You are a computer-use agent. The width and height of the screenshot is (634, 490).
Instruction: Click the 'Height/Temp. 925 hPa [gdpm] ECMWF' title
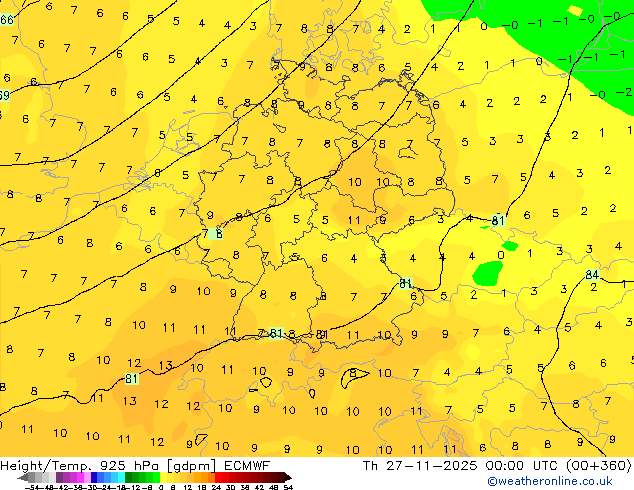click(135, 465)
